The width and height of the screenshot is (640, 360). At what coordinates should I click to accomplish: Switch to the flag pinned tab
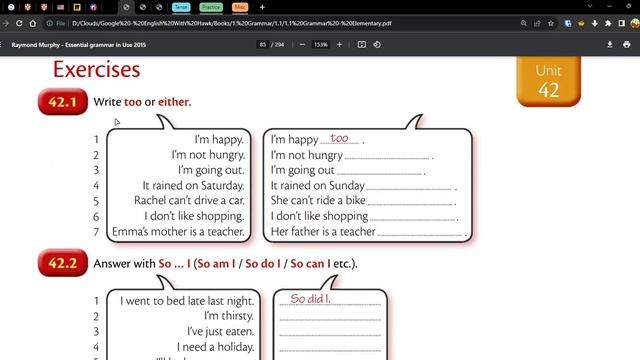[60, 7]
